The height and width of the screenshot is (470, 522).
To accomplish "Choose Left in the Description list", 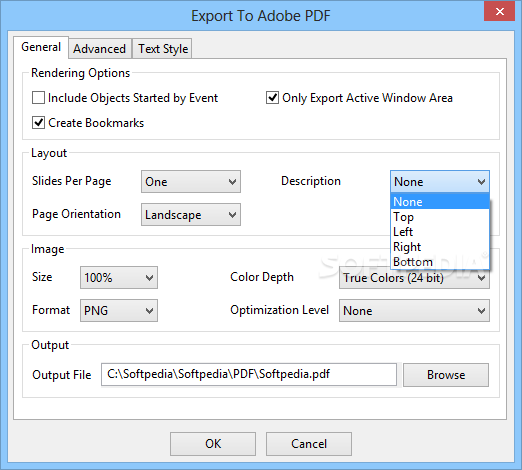I will click(x=440, y=232).
